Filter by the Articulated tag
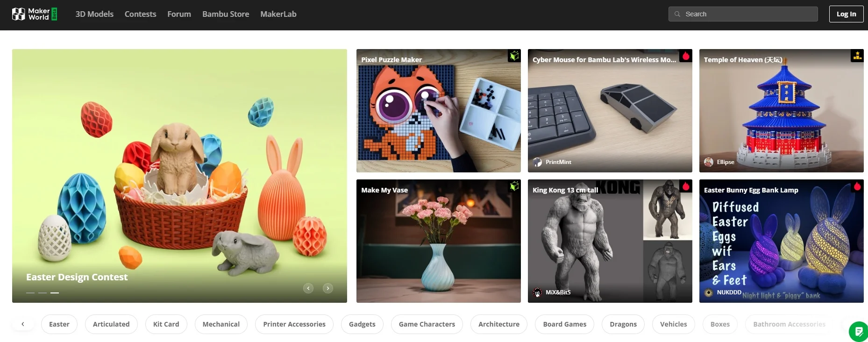This screenshot has width=868, height=342. [x=111, y=324]
